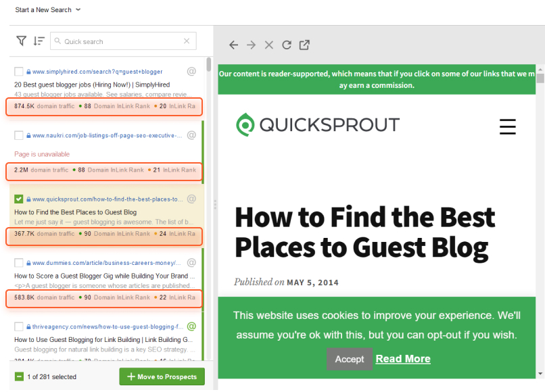
Task: Select 'How to Use Guest Blogging for Link Building' title
Action: click(x=103, y=339)
